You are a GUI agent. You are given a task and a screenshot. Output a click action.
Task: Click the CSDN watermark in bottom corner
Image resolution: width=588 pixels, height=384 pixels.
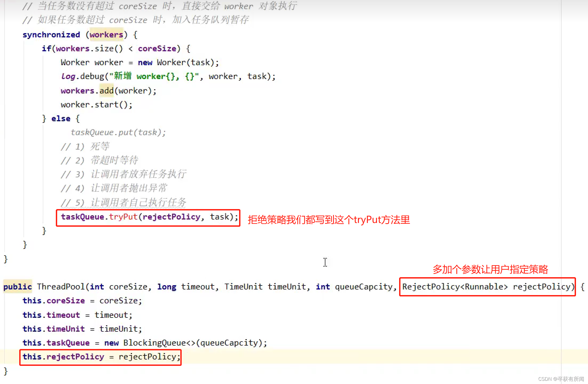(561, 379)
